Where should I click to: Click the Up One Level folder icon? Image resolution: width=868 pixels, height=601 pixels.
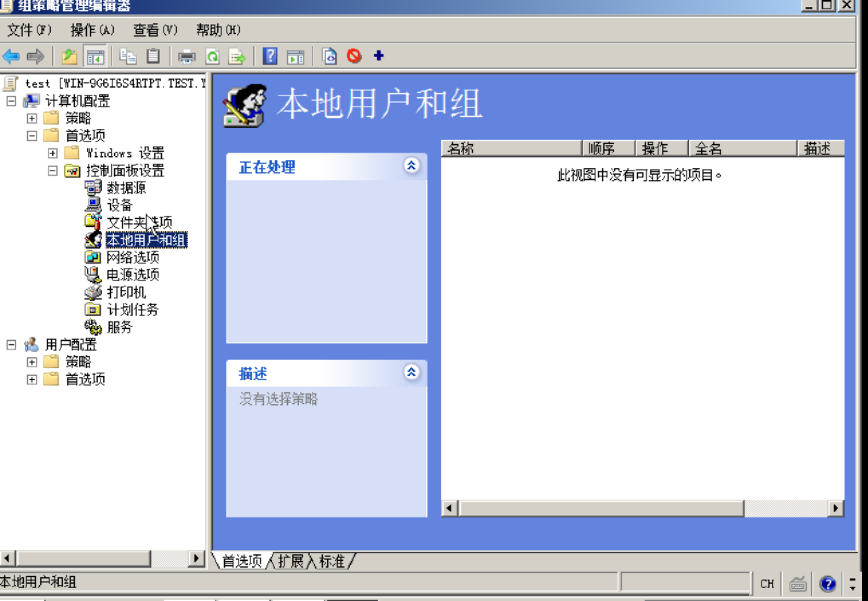[x=69, y=56]
